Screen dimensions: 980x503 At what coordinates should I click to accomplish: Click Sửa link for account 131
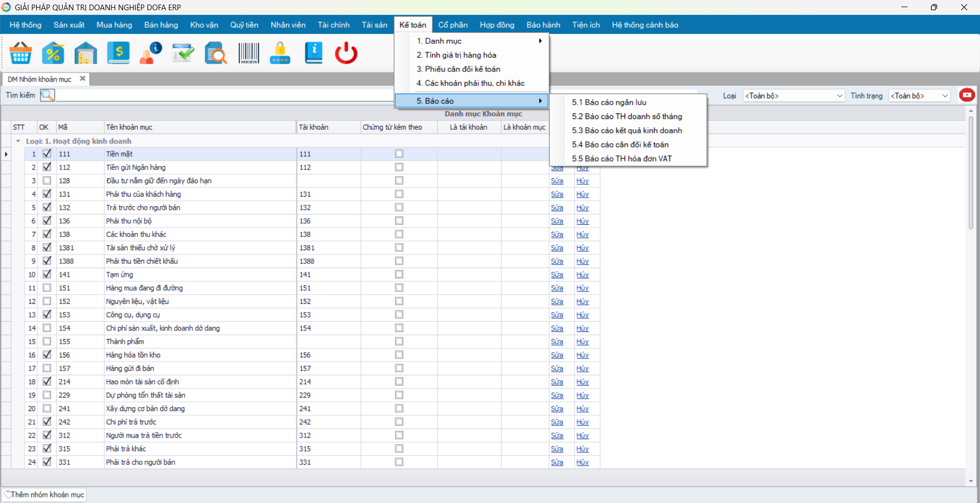click(x=557, y=194)
